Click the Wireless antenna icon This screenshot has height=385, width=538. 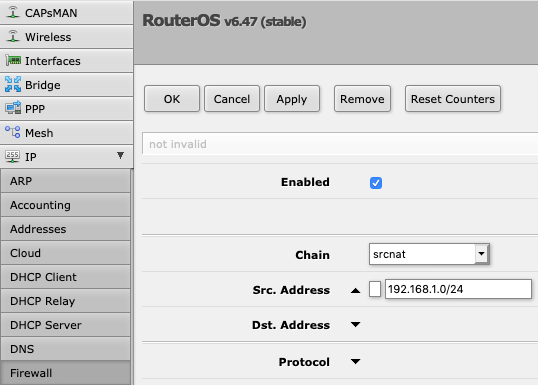click(13, 36)
